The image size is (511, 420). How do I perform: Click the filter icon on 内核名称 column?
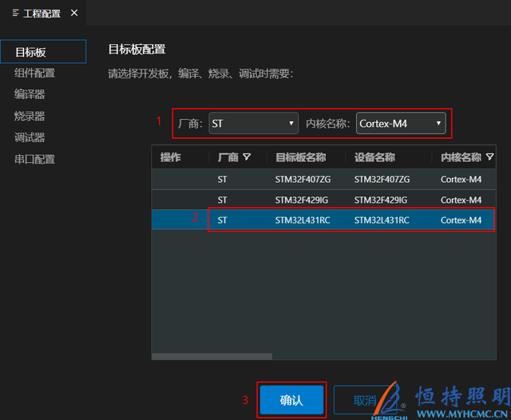[489, 157]
